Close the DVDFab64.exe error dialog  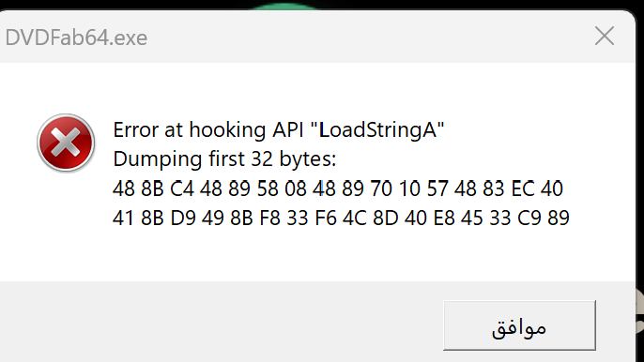tap(605, 37)
